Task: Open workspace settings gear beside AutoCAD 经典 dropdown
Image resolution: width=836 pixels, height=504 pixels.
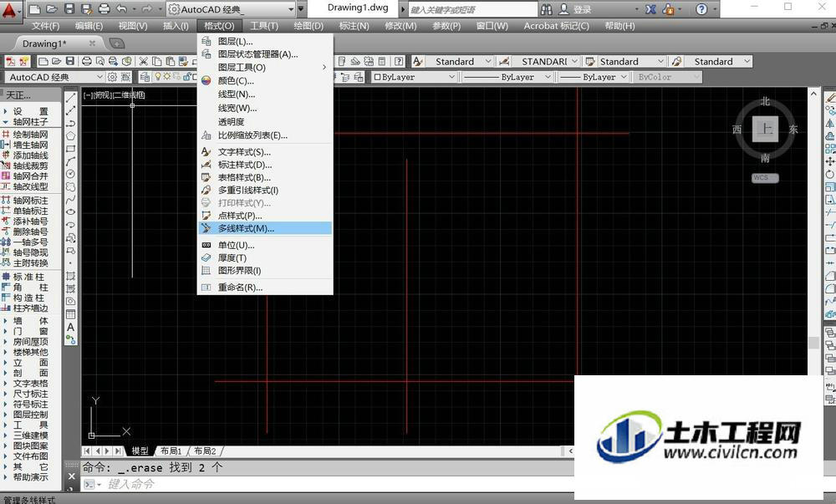Action: [x=113, y=77]
